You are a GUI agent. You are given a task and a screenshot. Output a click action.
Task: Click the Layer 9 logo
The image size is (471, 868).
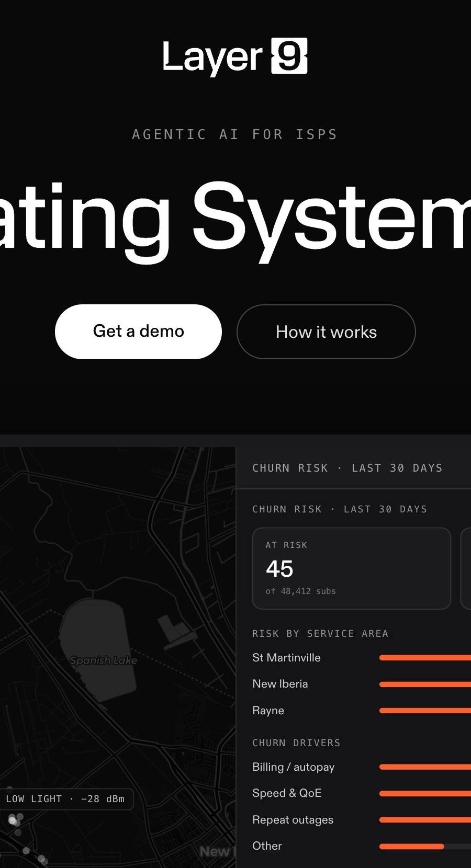pos(235,56)
